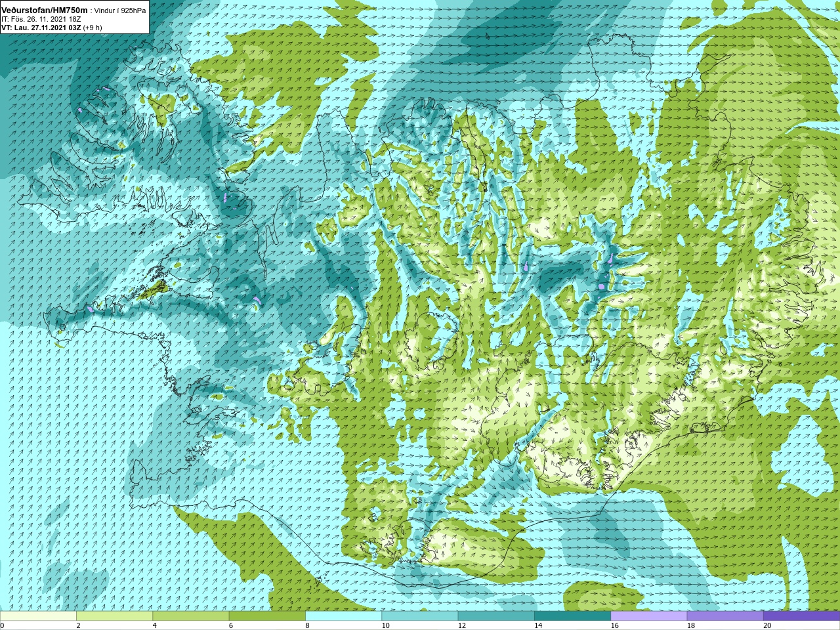840x630 pixels.
Task: Pick the pale yellow 0–2 legend swatch
Action: click(38, 616)
